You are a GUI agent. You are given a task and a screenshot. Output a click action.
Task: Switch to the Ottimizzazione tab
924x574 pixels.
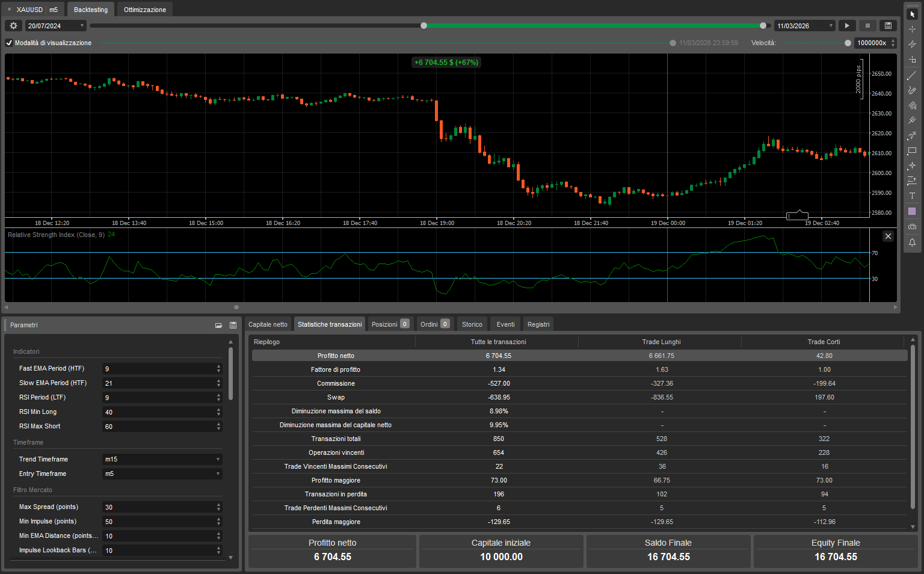(x=145, y=10)
